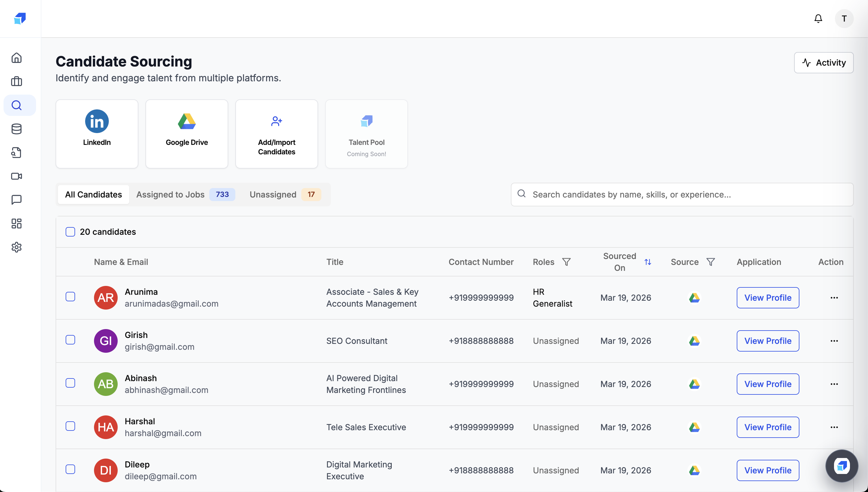This screenshot has width=868, height=492.
Task: View Dileep's profile
Action: pos(768,470)
